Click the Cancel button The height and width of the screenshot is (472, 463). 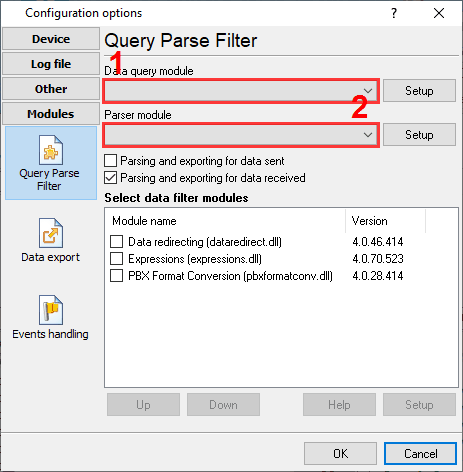click(420, 454)
